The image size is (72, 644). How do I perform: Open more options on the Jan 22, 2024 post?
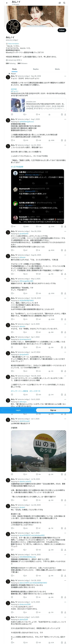[65, 145]
